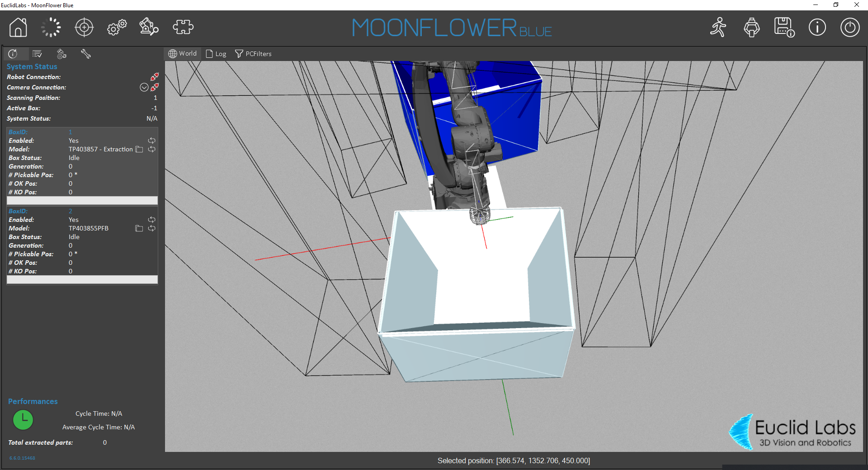Click 'Cycle Time: N/A' text

click(99, 414)
